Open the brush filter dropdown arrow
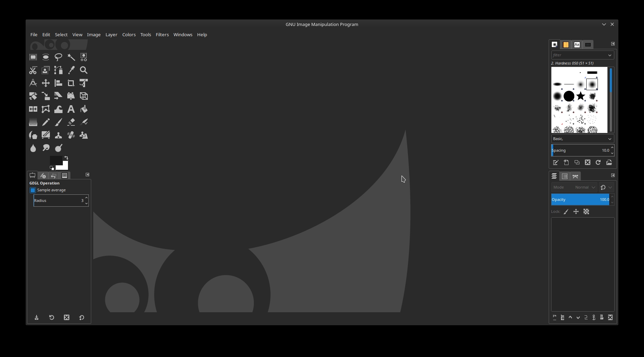644x357 pixels. point(610,55)
